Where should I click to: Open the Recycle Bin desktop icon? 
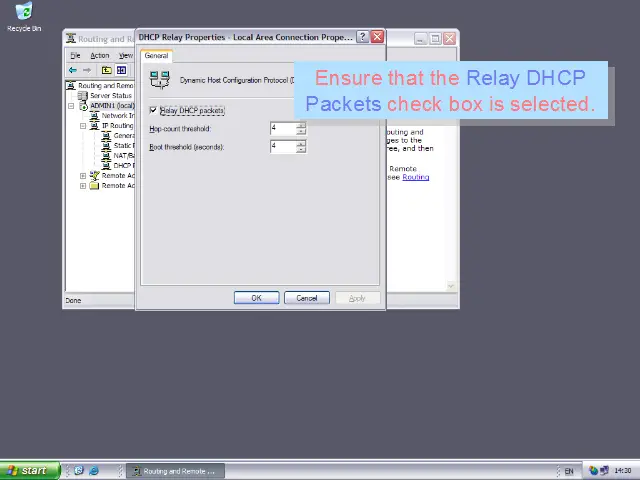[23, 14]
